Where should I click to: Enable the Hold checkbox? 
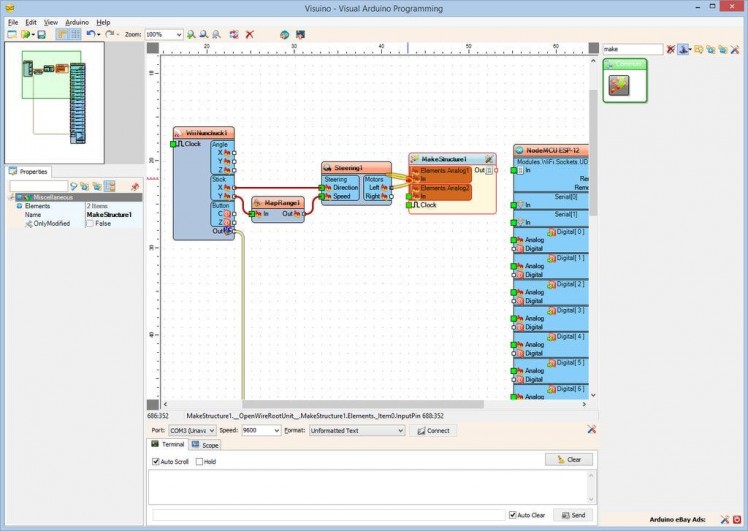click(x=200, y=462)
